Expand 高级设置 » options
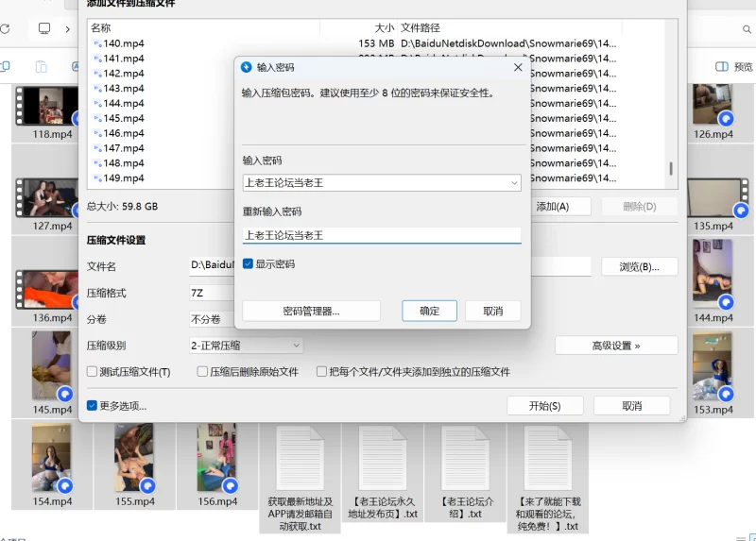This screenshot has width=756, height=541. click(x=616, y=346)
